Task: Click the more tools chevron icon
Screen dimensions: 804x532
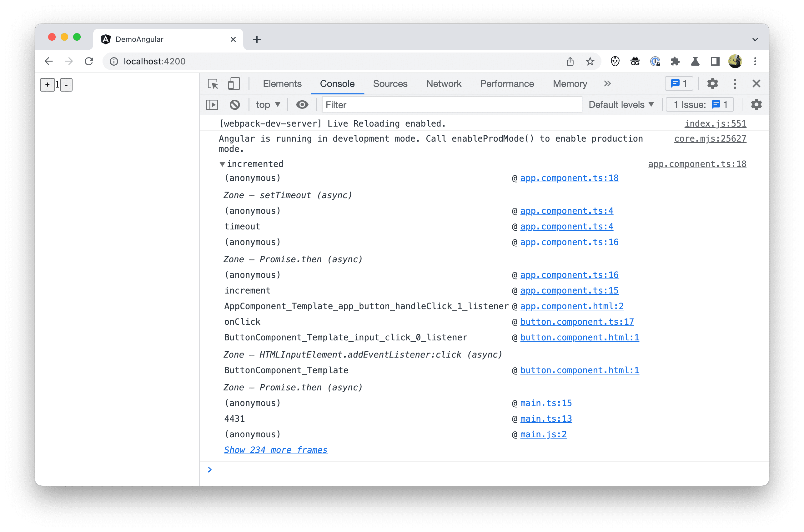Action: click(607, 84)
